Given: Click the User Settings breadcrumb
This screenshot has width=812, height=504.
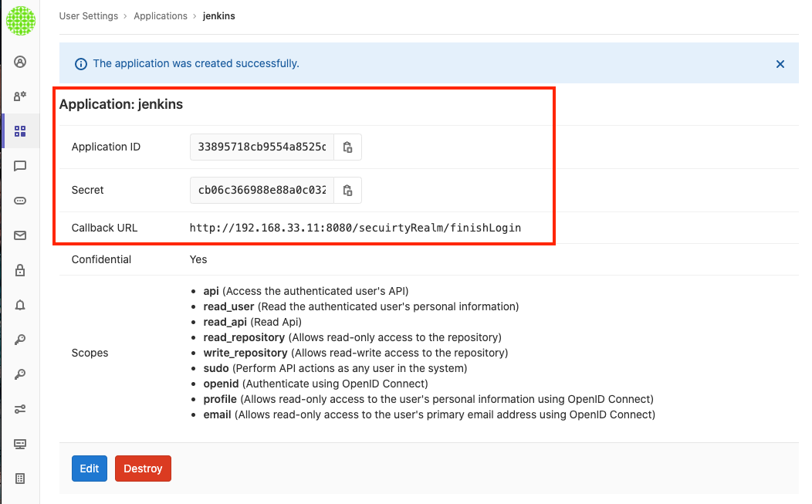Looking at the screenshot, I should pyautogui.click(x=89, y=16).
